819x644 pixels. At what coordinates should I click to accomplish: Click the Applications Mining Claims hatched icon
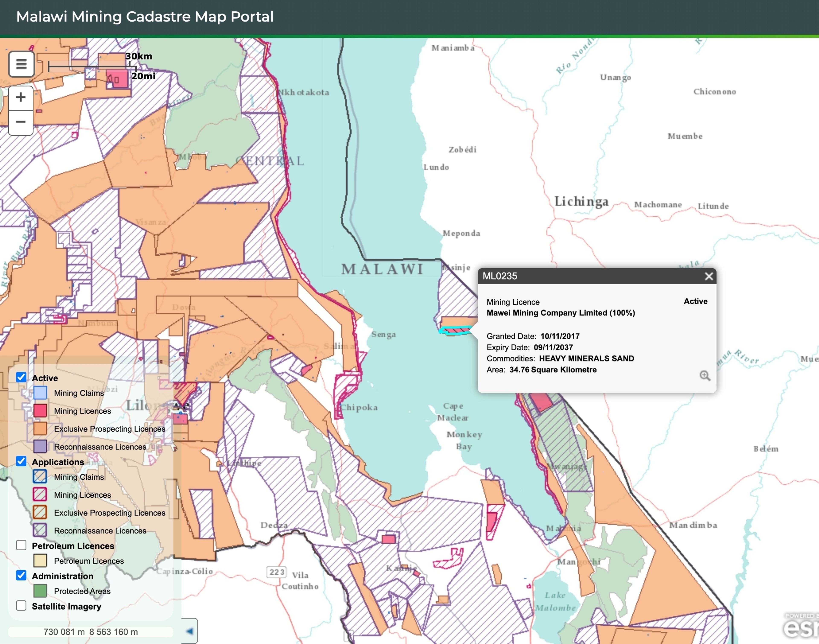point(40,476)
